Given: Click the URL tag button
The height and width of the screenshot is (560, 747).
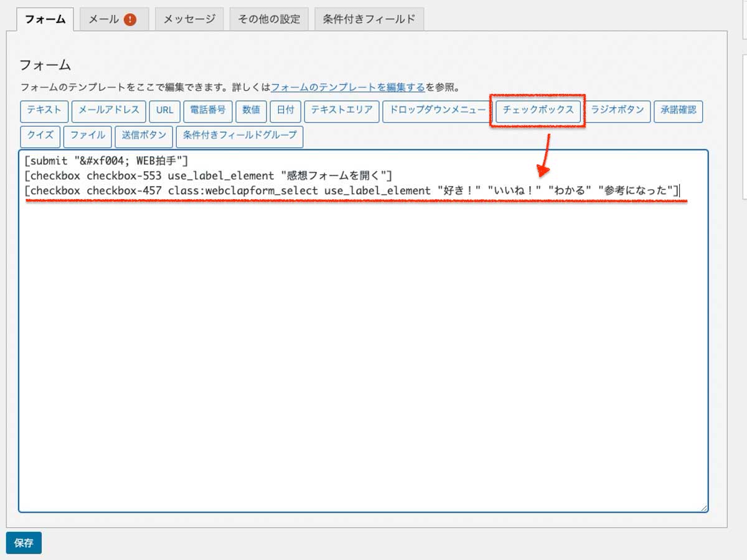Looking at the screenshot, I should click(165, 111).
